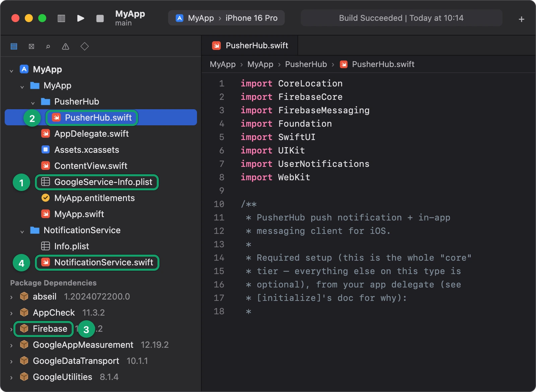
Task: Expand the AppCheck package
Action: point(11,313)
